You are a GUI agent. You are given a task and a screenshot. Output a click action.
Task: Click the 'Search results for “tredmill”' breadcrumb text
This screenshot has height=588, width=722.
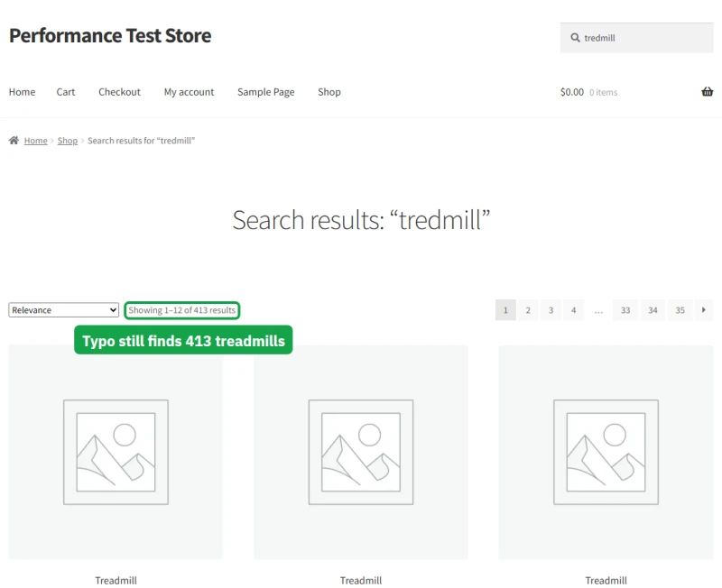coord(142,141)
